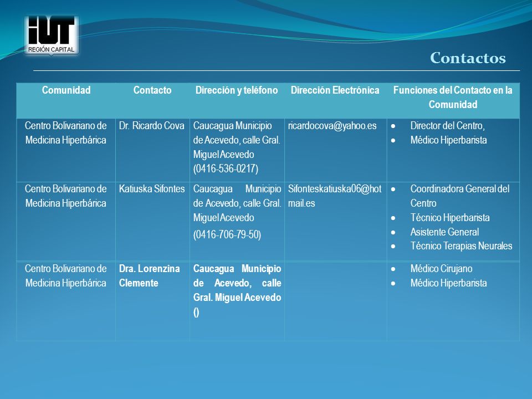Click the Técnico Hiperbarista bullet
Viewport: 532px width, 399px height.
(450, 217)
